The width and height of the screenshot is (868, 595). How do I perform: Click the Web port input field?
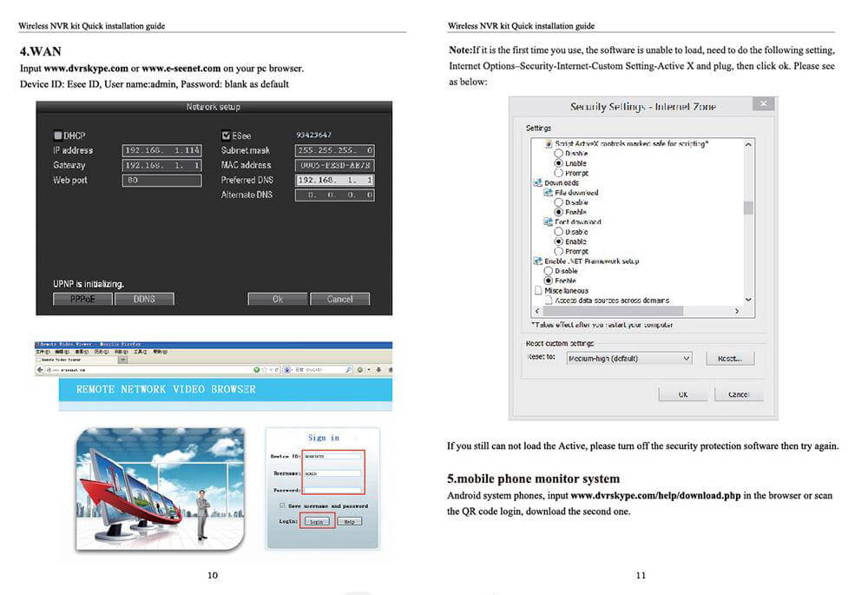click(x=161, y=181)
